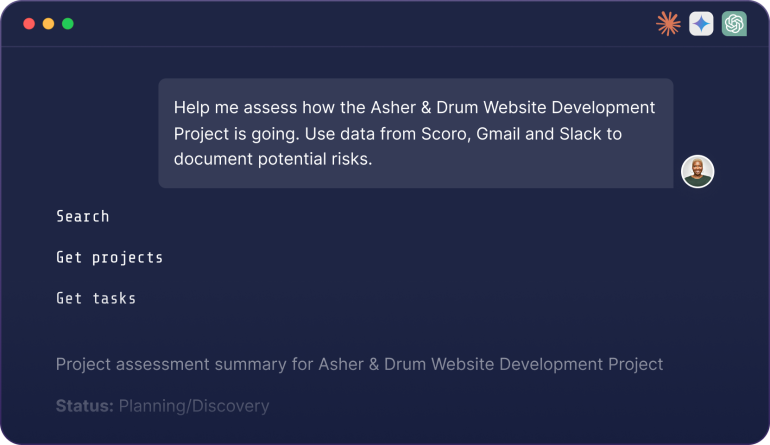Expand the Search tool step
The width and height of the screenshot is (770, 445).
click(x=83, y=216)
